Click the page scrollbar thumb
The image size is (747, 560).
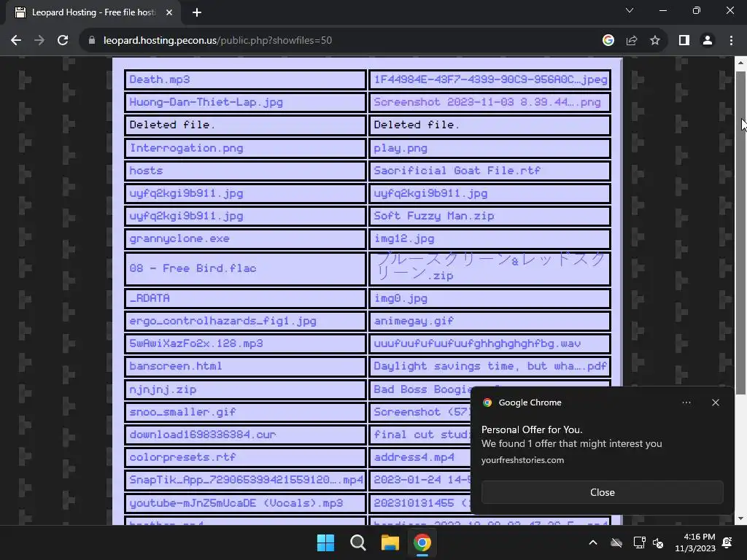[740, 233]
